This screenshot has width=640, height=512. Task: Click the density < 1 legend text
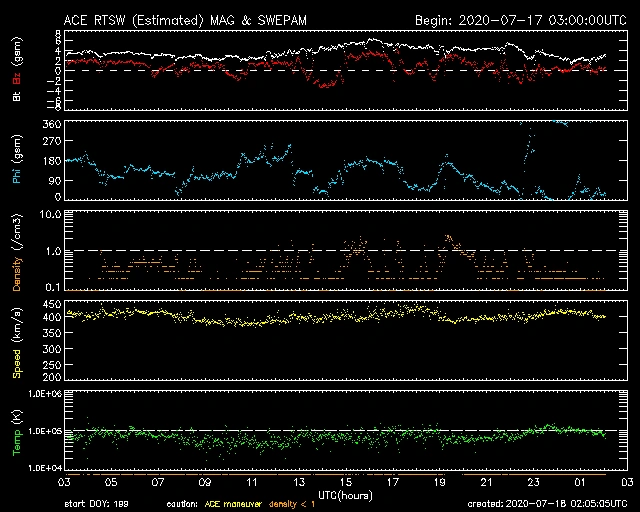[297, 504]
